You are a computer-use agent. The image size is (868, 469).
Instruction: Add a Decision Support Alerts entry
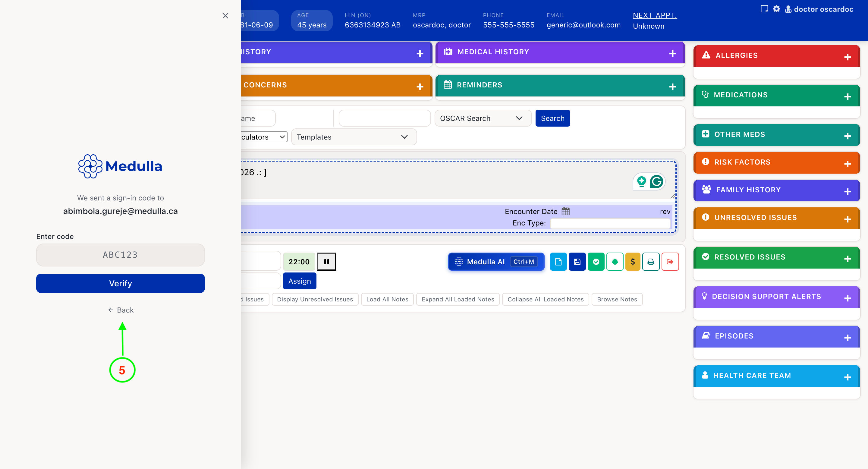click(848, 298)
